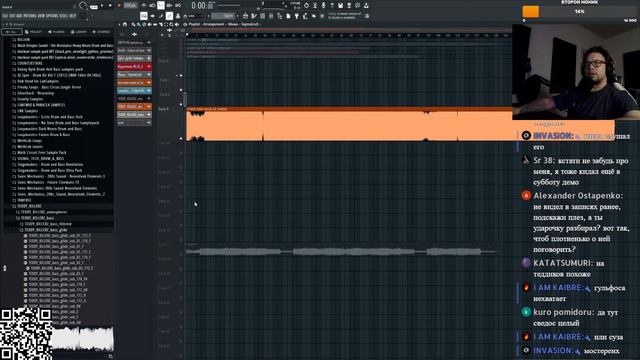Viewport: 640px width, 360px height.
Task: Click the chat bubble icon in top toolbar
Action: click(x=358, y=5)
